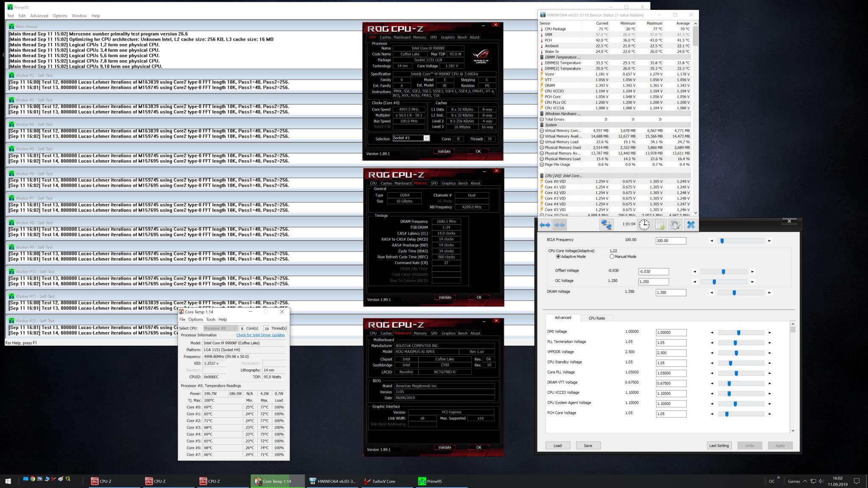Click the HWiNFO log file icon
The height and width of the screenshot is (488, 868).
pyautogui.click(x=660, y=225)
